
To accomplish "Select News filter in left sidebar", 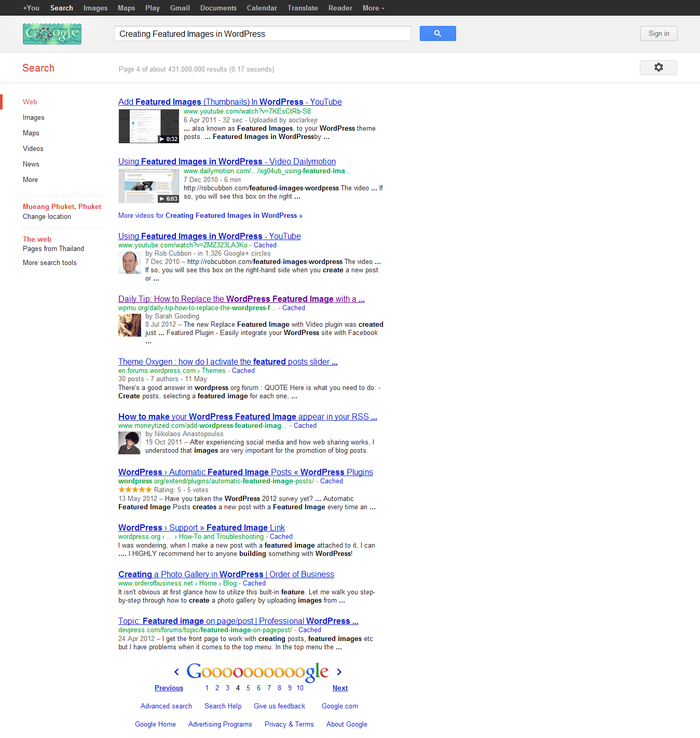I will pos(31,164).
